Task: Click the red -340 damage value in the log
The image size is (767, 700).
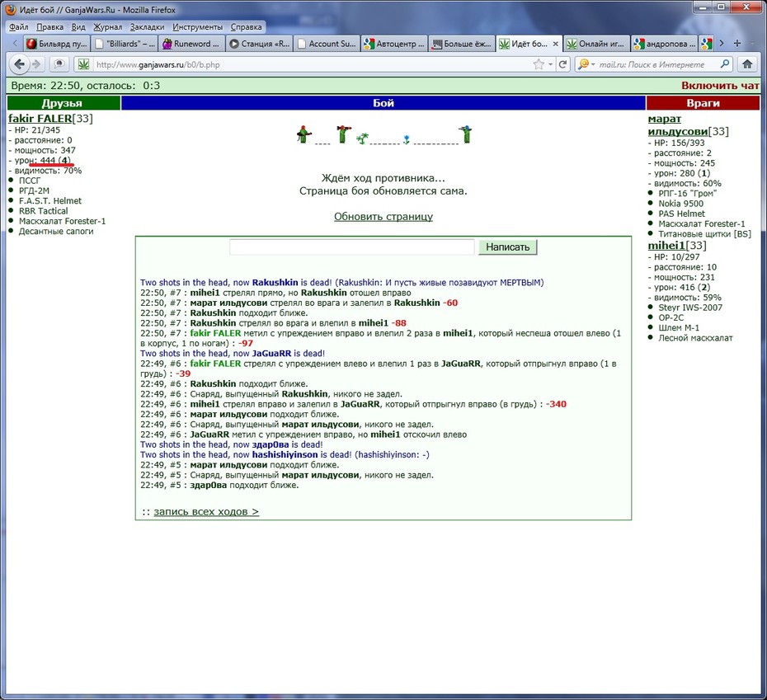Action: [556, 404]
